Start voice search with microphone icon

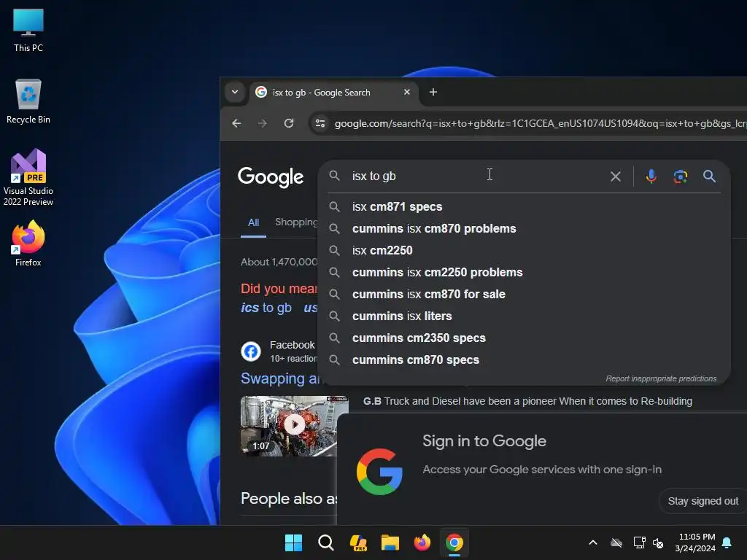coord(651,176)
